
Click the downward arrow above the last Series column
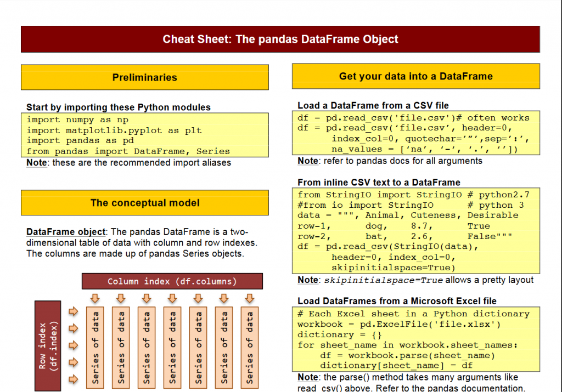tap(249, 299)
